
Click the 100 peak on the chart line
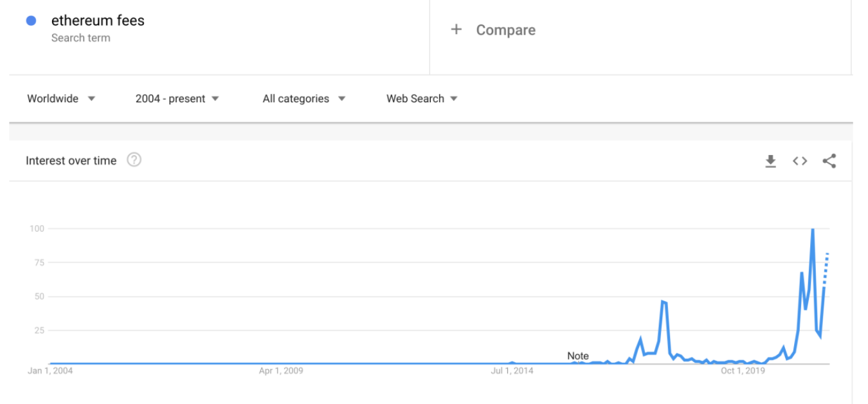[813, 230]
